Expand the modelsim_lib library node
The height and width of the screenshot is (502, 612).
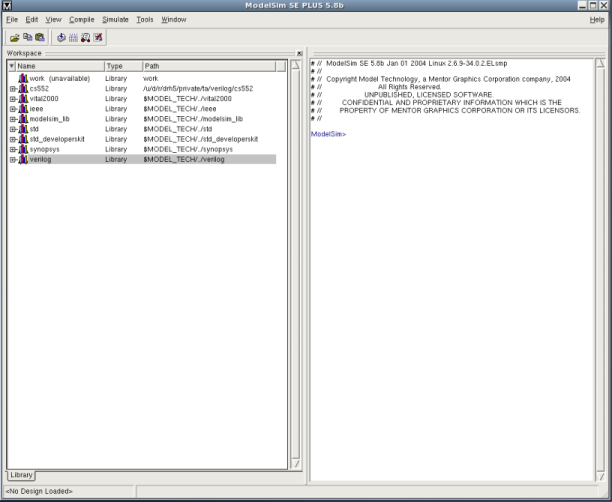12,119
